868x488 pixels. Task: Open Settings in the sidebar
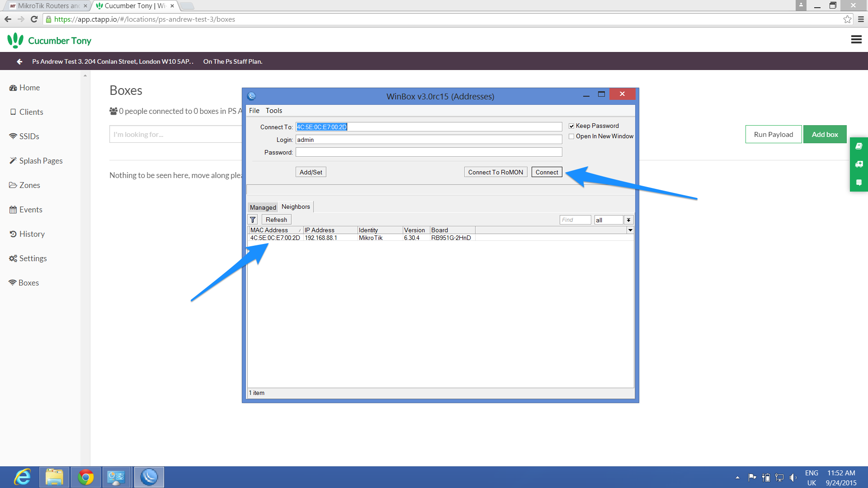pyautogui.click(x=28, y=258)
